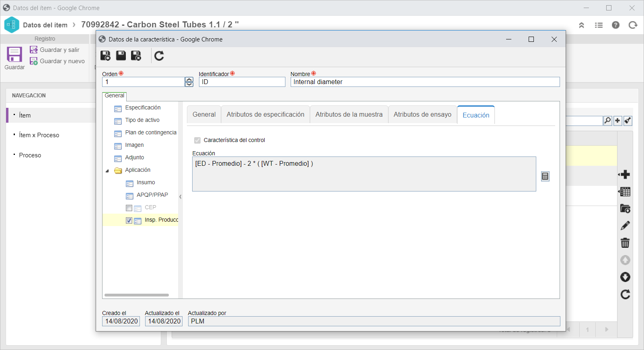The height and width of the screenshot is (350, 644).
Task: Click the reload icon in item window header
Action: click(x=633, y=25)
